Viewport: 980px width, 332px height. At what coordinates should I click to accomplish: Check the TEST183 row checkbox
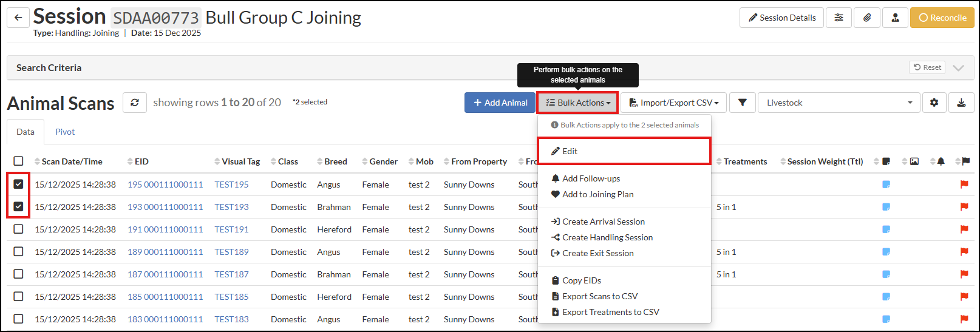click(18, 319)
